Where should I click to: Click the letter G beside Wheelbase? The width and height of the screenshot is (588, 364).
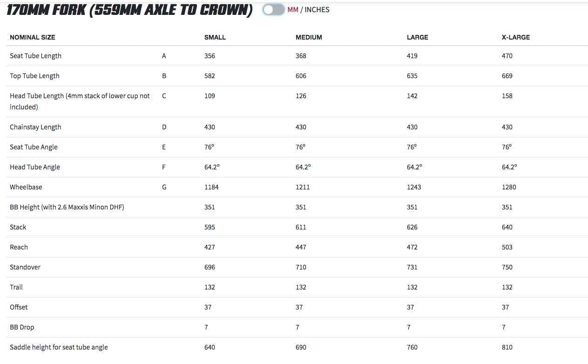coord(164,187)
